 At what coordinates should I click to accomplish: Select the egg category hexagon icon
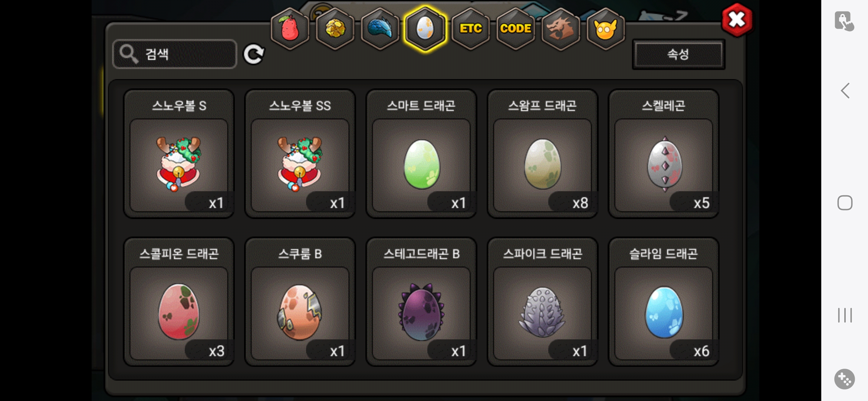coord(425,29)
